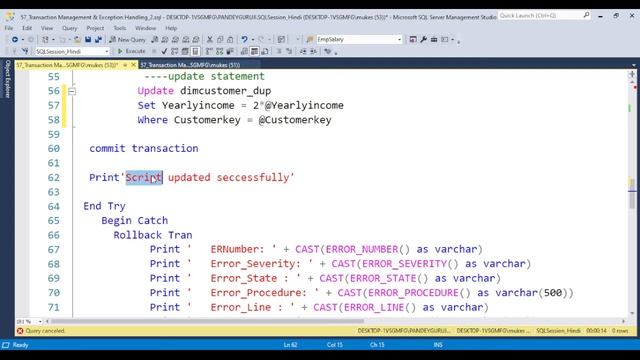Open the Query menu

coord(69,28)
